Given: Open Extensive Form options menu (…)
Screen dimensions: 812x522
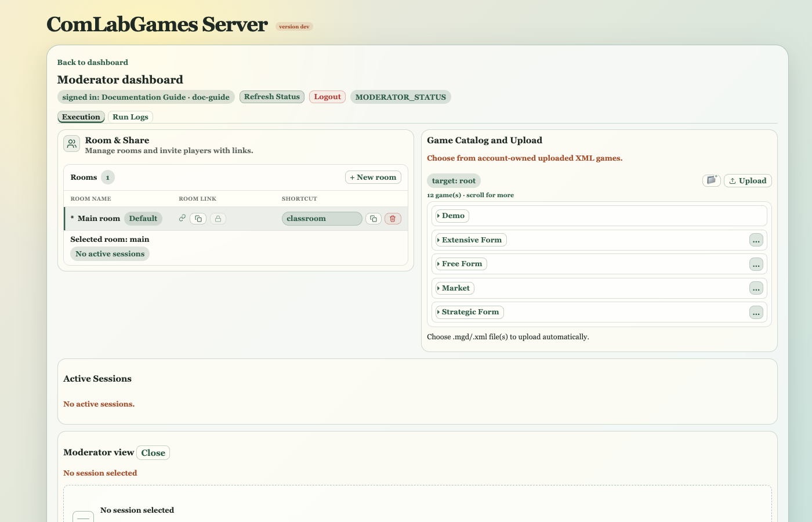Looking at the screenshot, I should tap(756, 240).
